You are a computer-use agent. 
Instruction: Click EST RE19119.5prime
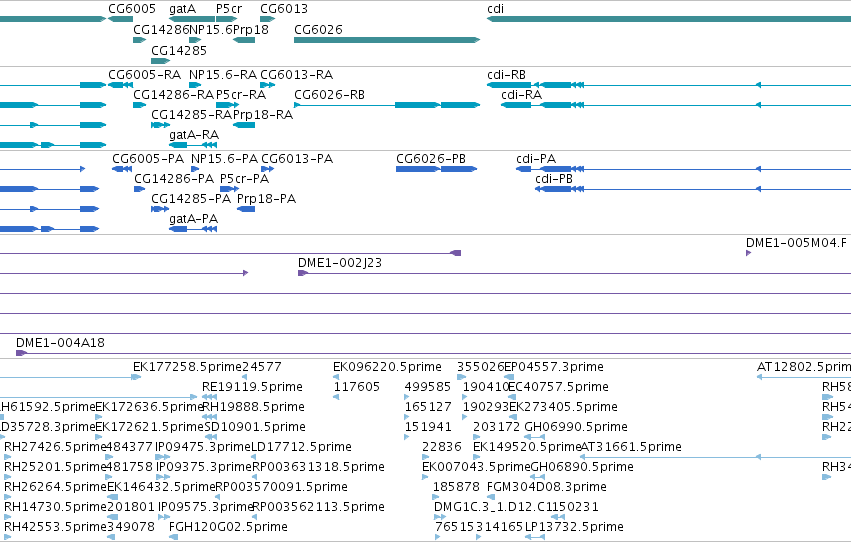pyautogui.click(x=252, y=387)
